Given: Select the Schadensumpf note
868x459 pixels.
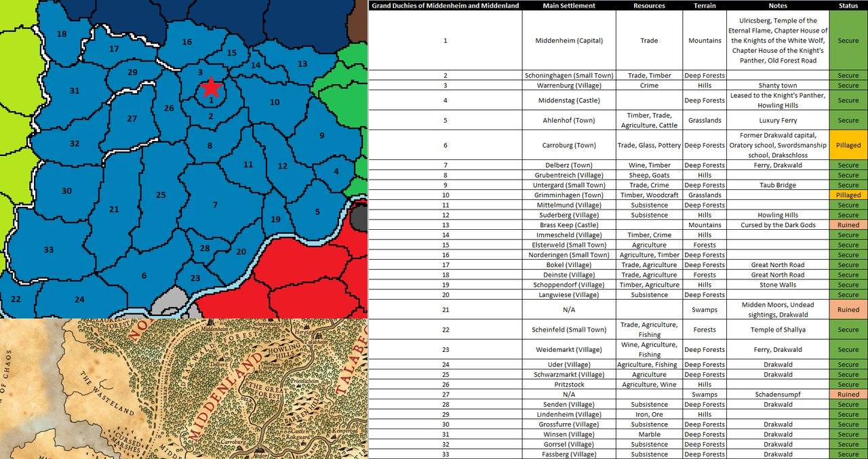Looking at the screenshot, I should (778, 395).
